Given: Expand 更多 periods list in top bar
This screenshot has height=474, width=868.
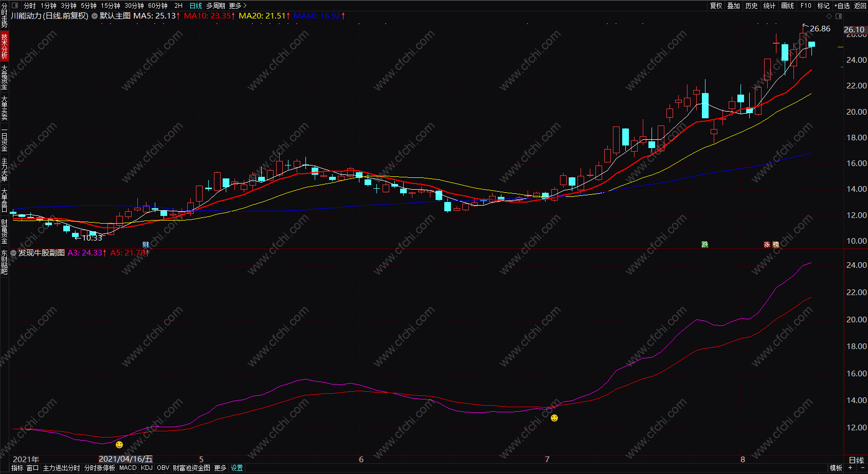Looking at the screenshot, I should [x=238, y=6].
